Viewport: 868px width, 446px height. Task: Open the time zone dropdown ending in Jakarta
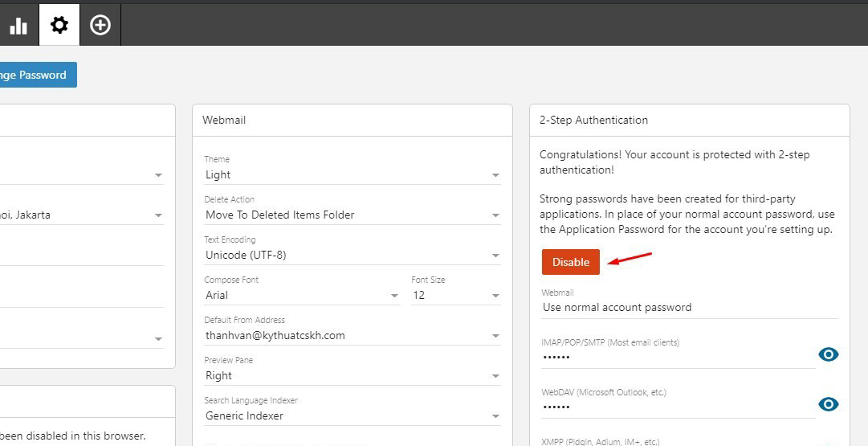pyautogui.click(x=80, y=215)
